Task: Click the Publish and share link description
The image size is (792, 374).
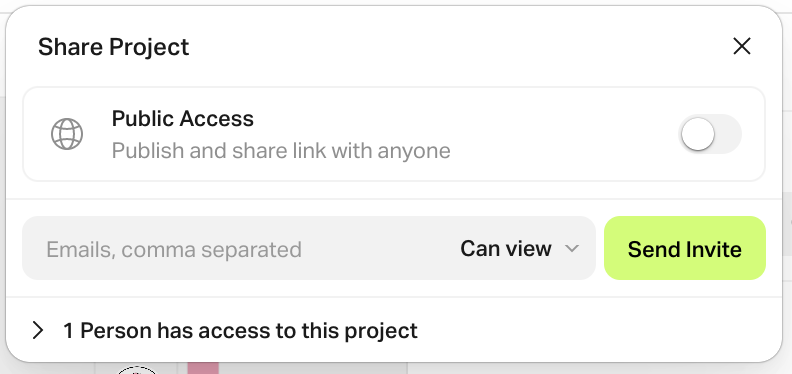Action: (281, 151)
